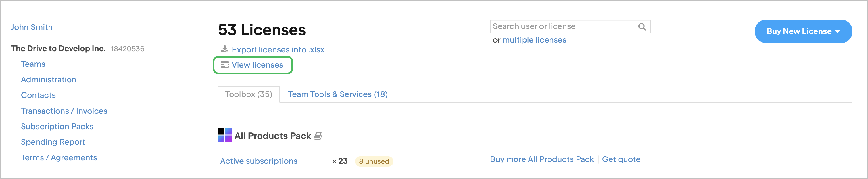
Task: Click the download icon before Export licenses
Action: click(224, 49)
